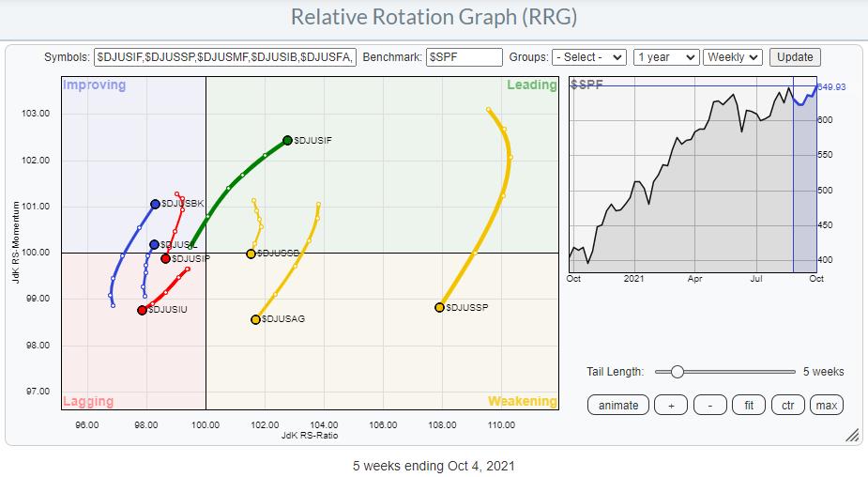This screenshot has width=868, height=477.
Task: Select the green $DJUSIF data point
Action: click(287, 141)
